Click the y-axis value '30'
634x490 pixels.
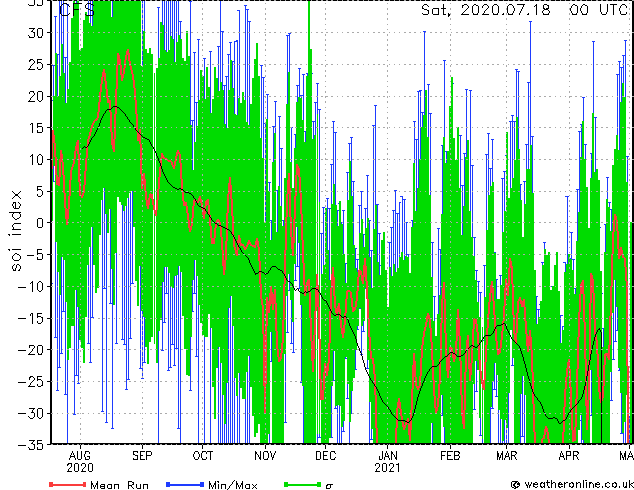[36, 33]
